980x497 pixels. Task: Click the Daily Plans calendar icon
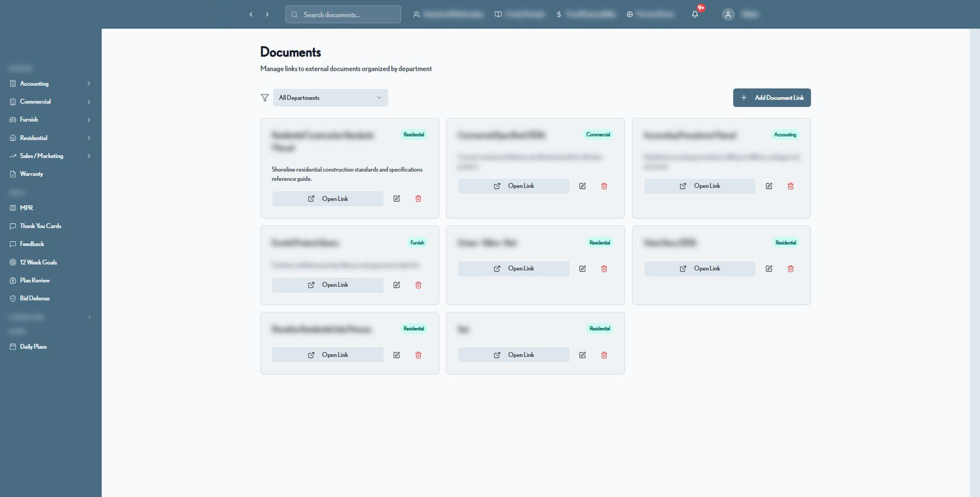[13, 347]
